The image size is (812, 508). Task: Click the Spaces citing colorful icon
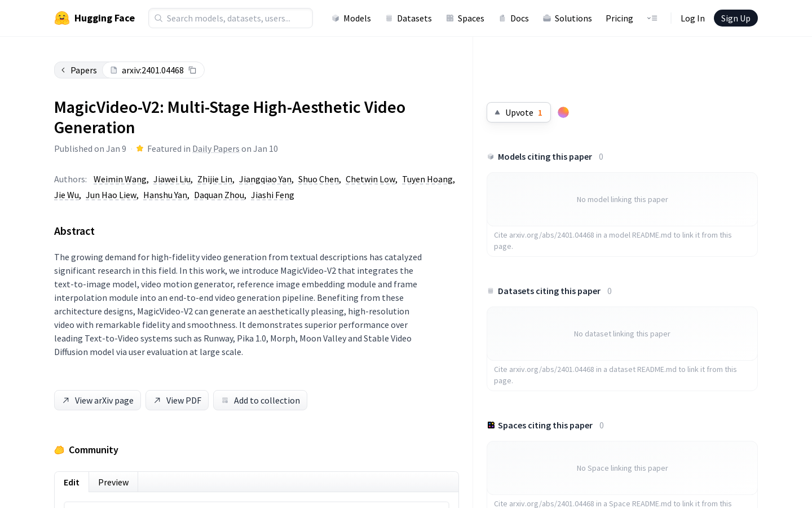point(491,425)
